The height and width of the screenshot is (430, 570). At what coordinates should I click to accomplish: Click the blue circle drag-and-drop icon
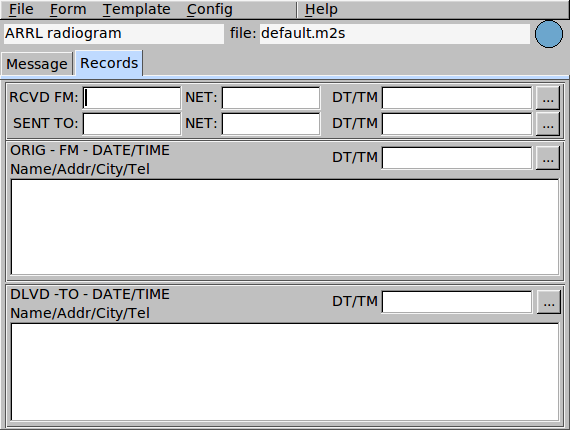click(549, 34)
